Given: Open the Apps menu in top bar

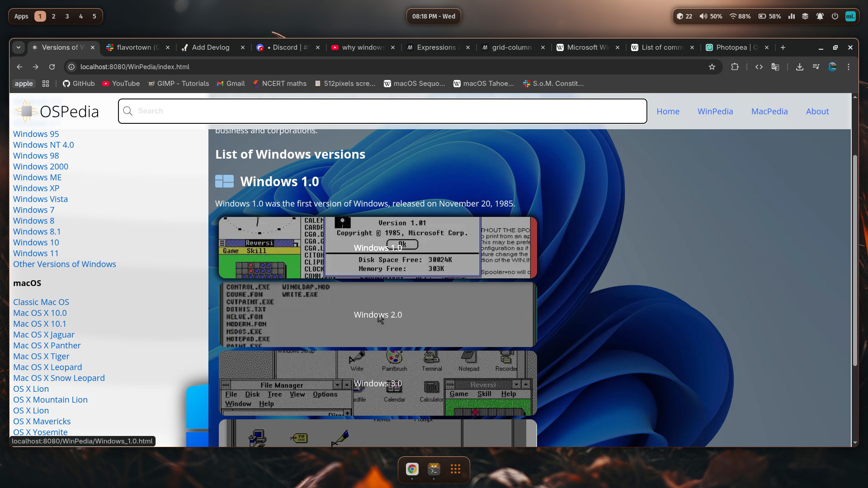Looking at the screenshot, I should click(21, 16).
